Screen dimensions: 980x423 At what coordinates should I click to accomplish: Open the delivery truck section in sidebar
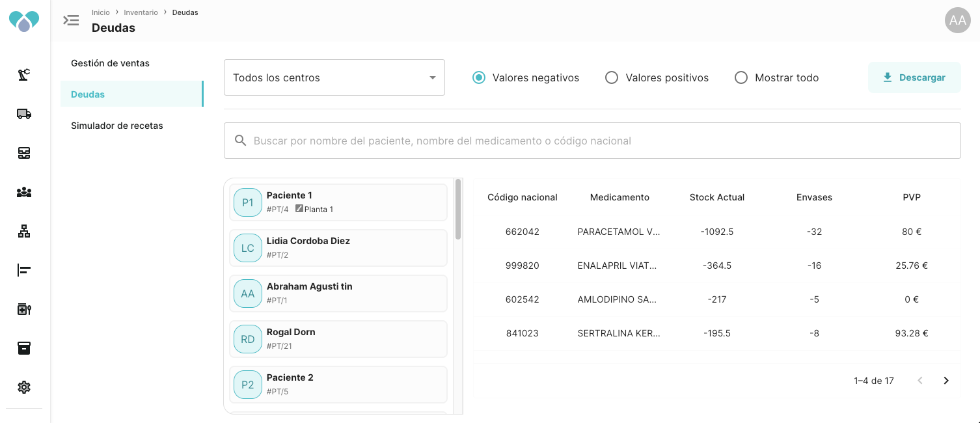pos(24,114)
